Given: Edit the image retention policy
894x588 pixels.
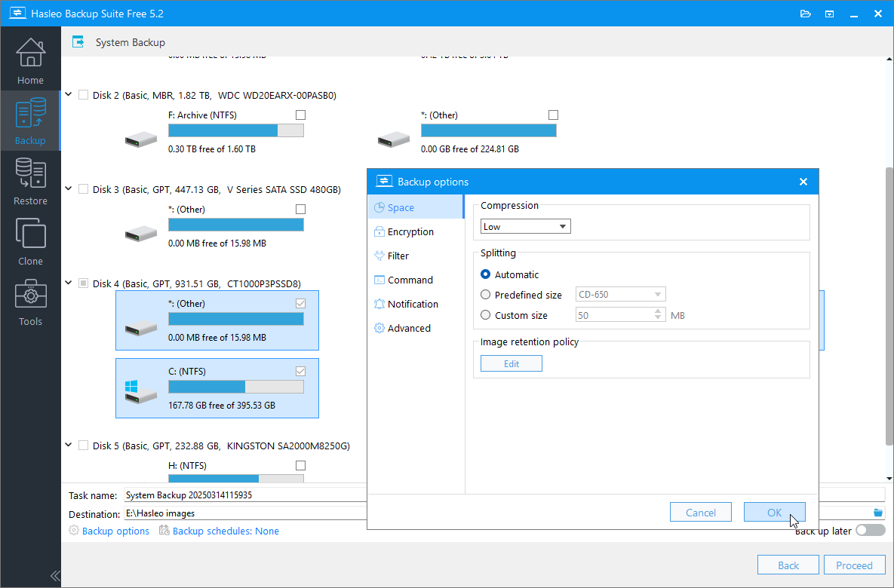Looking at the screenshot, I should click(511, 363).
